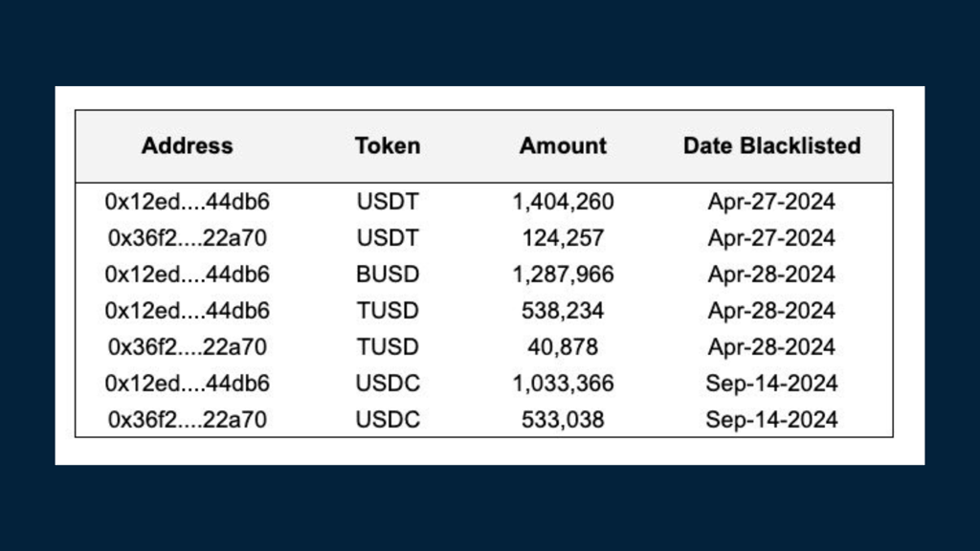Click the 124,257 amount cell
Viewport: 980px width, 551px height.
click(x=563, y=238)
